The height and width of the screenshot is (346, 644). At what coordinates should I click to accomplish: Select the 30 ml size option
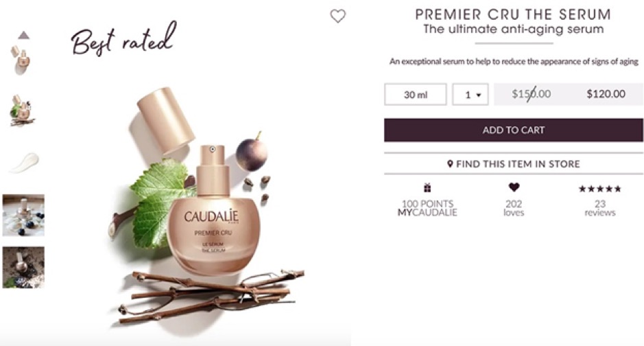(416, 95)
